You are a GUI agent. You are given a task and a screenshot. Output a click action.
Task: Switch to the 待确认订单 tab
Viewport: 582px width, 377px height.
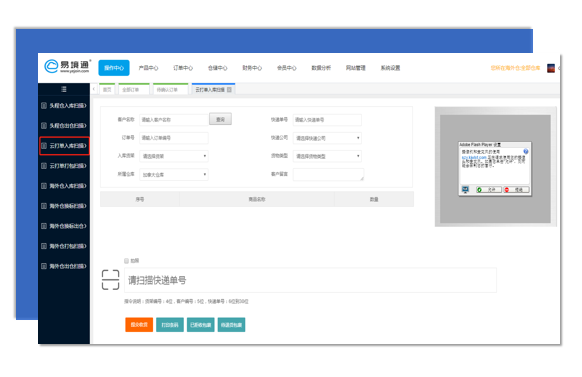click(171, 89)
